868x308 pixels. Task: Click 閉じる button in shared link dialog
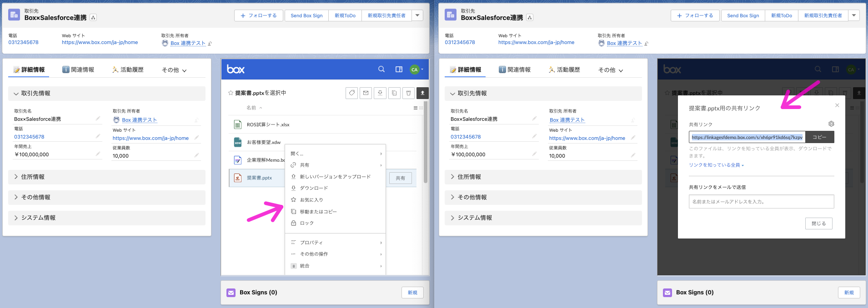point(818,224)
